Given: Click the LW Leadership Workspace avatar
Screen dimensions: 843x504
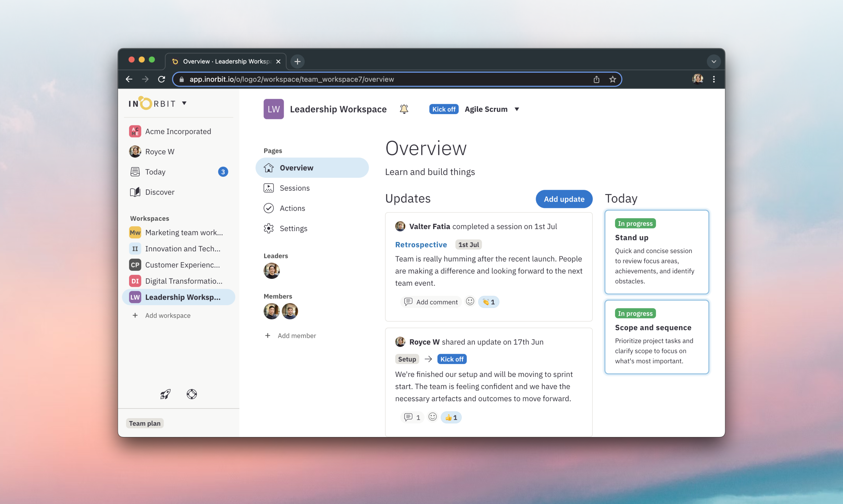Looking at the screenshot, I should 273,109.
